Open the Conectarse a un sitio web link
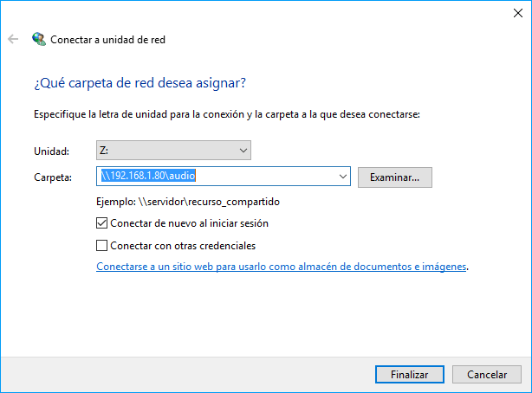The image size is (532, 393). [x=282, y=267]
